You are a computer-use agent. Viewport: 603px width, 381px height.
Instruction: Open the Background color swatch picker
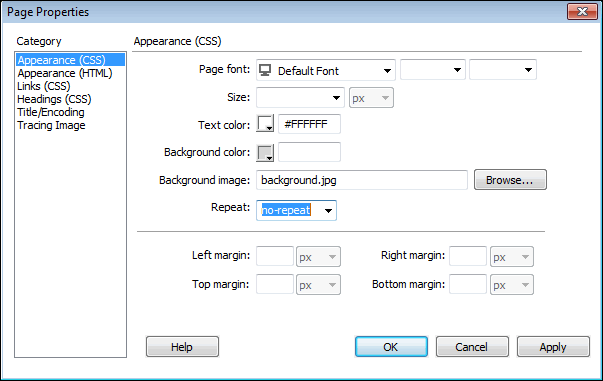click(x=265, y=153)
